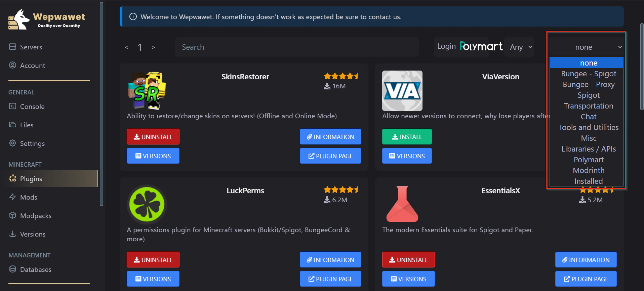Click the EssentialsX plugin title

(500, 191)
